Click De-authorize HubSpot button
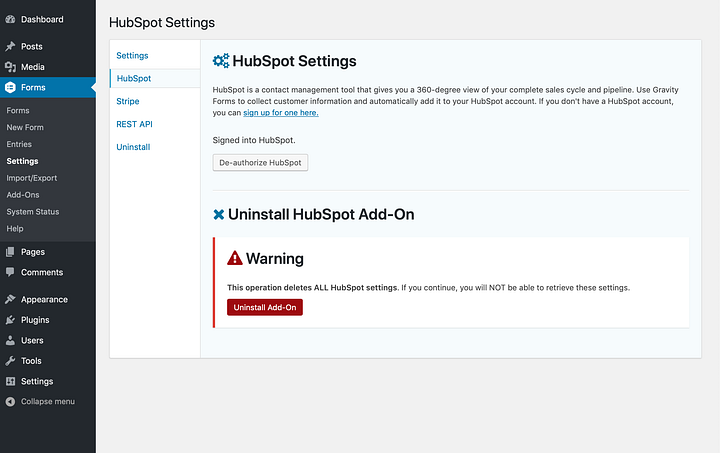The width and height of the screenshot is (720, 453). tap(260, 162)
